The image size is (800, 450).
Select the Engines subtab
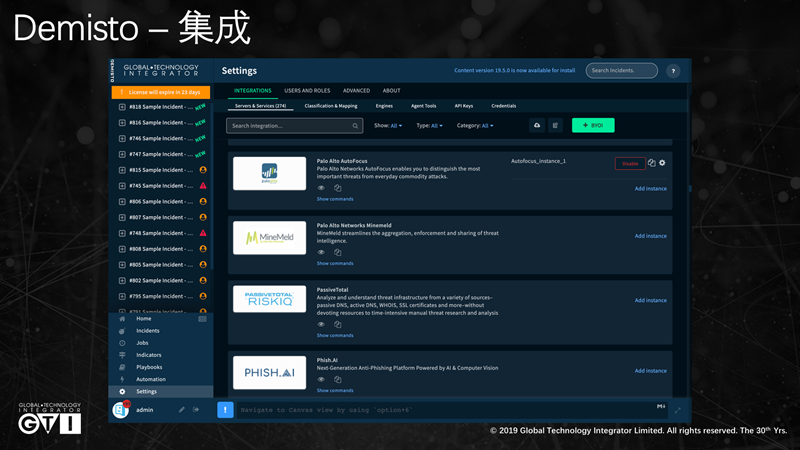(x=384, y=106)
